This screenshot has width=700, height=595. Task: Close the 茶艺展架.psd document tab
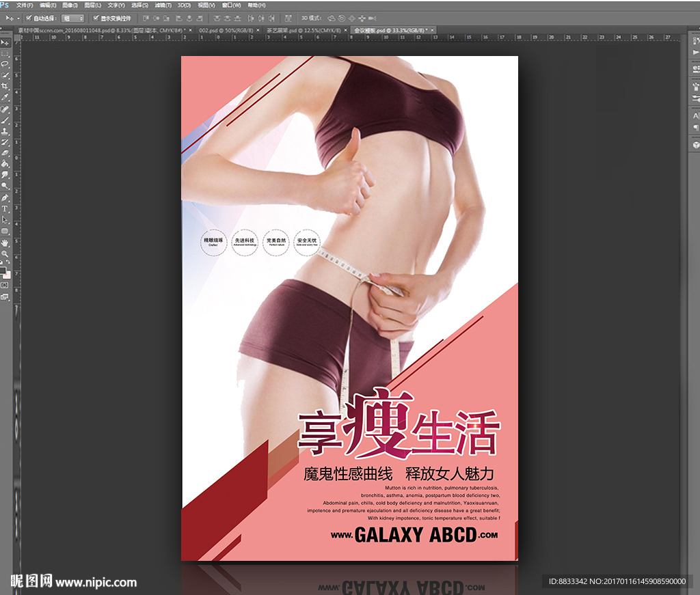[345, 30]
